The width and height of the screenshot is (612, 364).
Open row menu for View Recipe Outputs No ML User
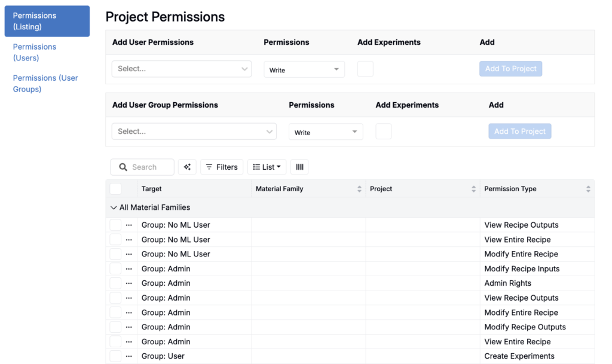(128, 225)
